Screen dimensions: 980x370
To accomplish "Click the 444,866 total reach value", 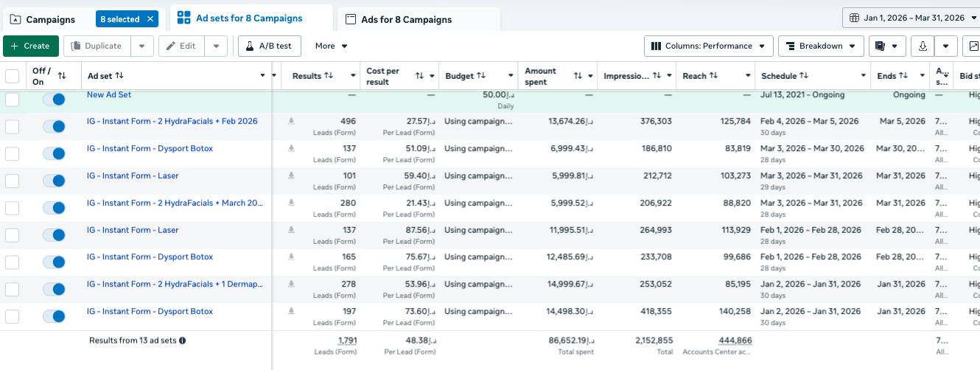I will (734, 341).
